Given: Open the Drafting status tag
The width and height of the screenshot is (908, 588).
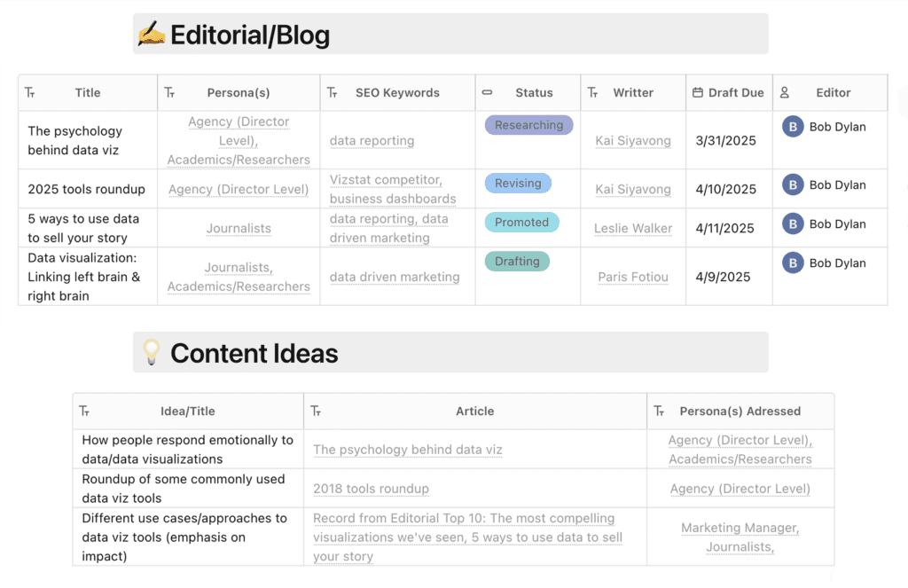Looking at the screenshot, I should pyautogui.click(x=517, y=262).
